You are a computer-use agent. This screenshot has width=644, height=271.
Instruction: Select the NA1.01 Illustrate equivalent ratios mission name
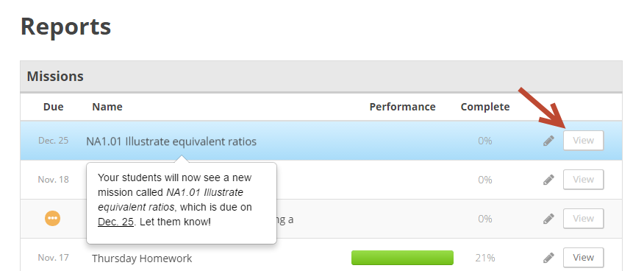point(171,141)
